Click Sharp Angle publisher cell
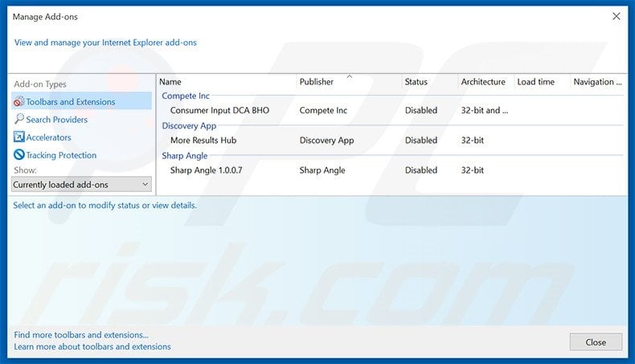The image size is (635, 364). (322, 170)
